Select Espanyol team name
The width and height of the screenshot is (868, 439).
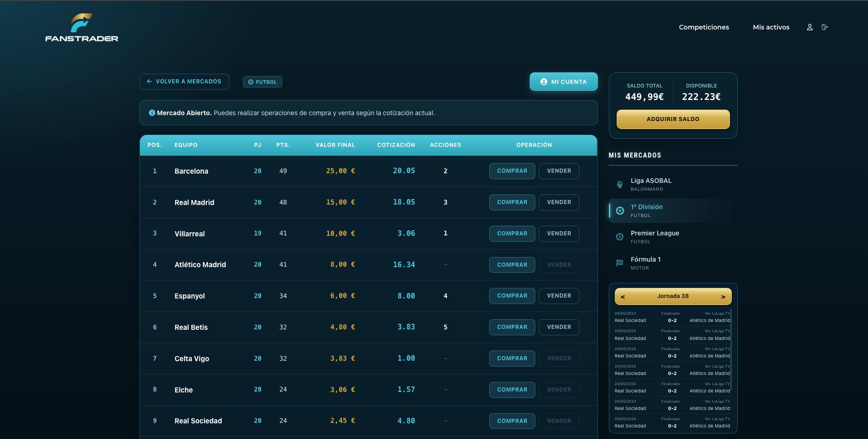(x=190, y=296)
